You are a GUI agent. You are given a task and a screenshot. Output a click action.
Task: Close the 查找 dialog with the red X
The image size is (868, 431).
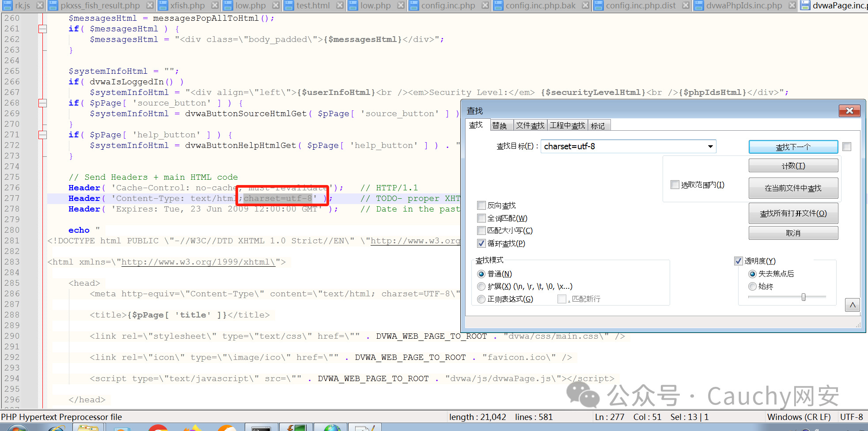[x=849, y=111]
